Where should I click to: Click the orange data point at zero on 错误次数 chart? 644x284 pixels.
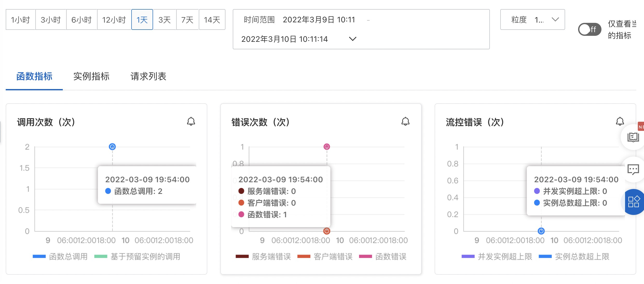[x=327, y=231]
